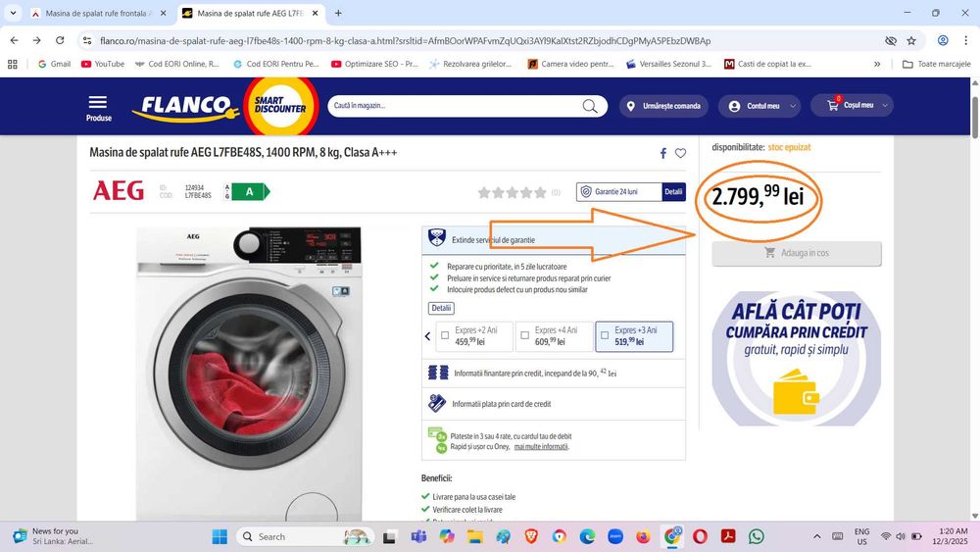
Task: Show hidden system tray icons
Action: (x=817, y=536)
